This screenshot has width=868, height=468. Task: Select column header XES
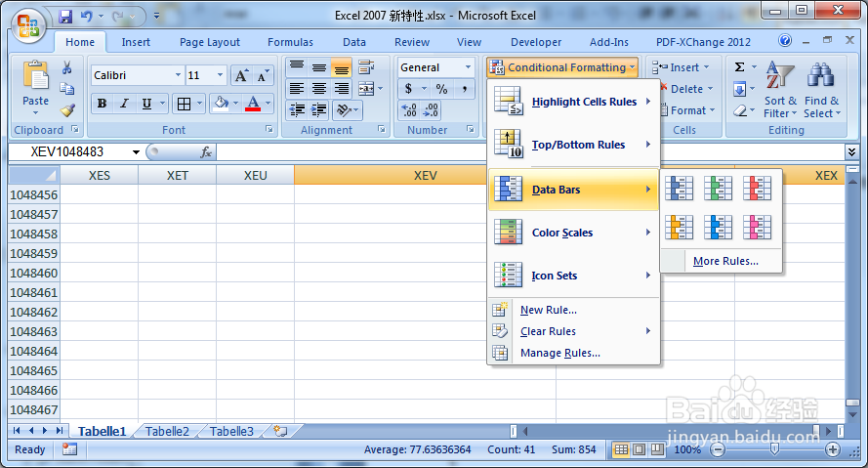tap(99, 176)
